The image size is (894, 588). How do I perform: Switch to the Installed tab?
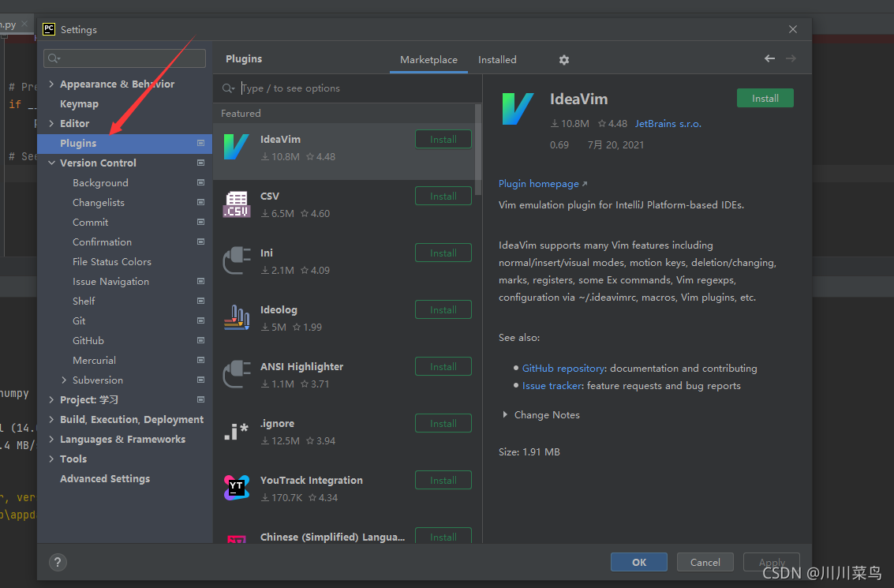point(497,60)
